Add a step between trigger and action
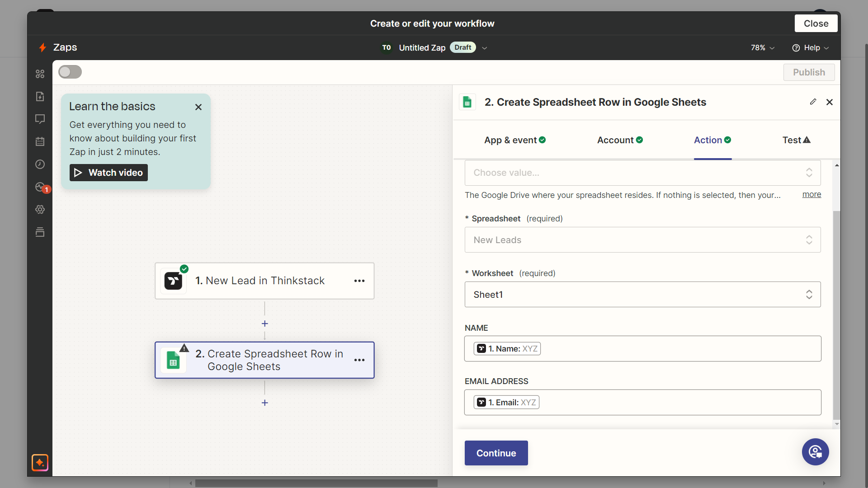This screenshot has height=488, width=868. 265,324
